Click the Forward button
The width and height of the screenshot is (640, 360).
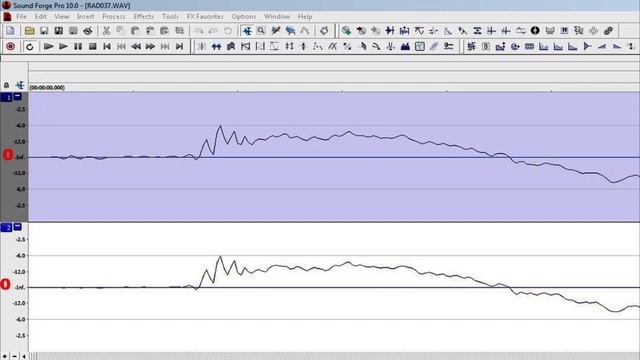(150, 47)
